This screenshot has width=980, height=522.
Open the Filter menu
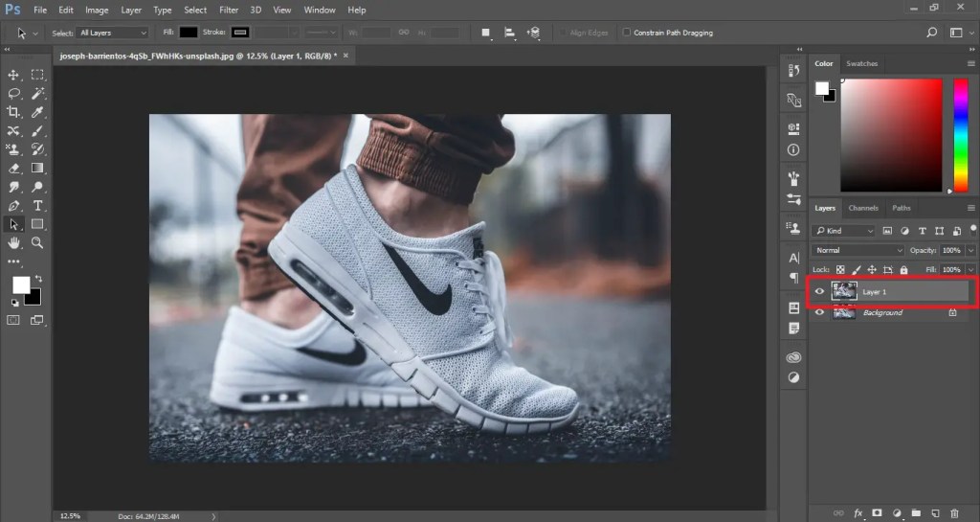click(229, 10)
